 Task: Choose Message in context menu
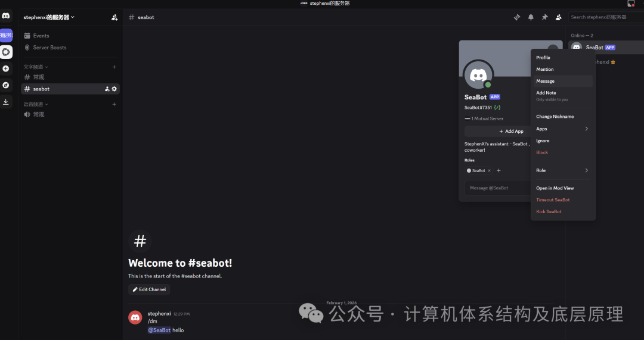pos(563,81)
